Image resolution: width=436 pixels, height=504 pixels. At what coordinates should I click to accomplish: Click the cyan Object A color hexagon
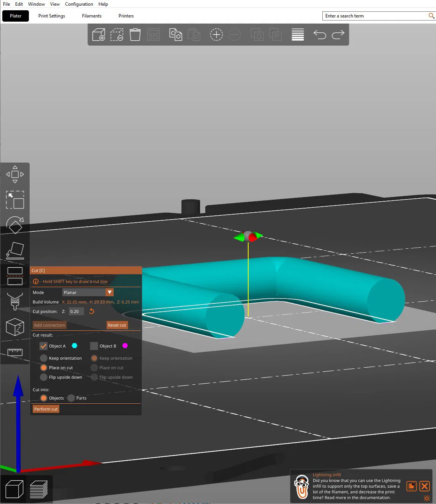[75, 346]
